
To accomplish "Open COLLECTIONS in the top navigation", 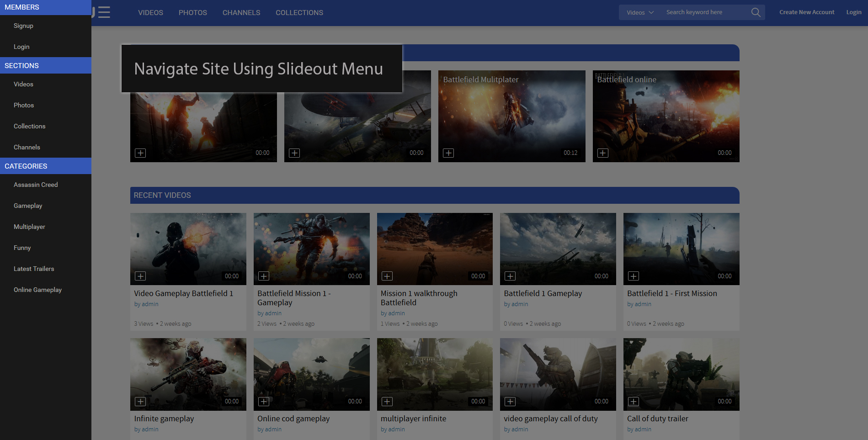I will pos(299,13).
